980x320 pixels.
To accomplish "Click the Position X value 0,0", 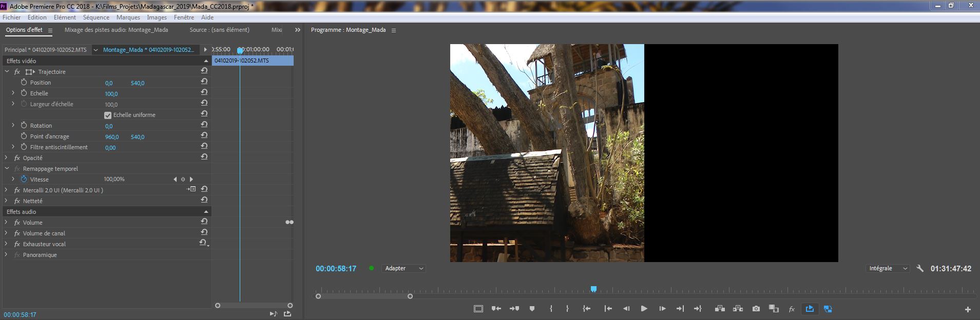I will (x=109, y=83).
